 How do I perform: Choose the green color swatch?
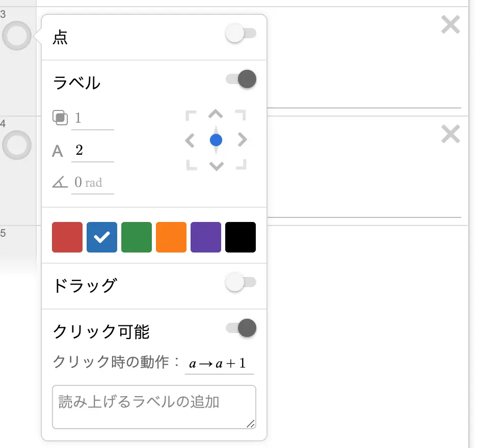tap(137, 237)
